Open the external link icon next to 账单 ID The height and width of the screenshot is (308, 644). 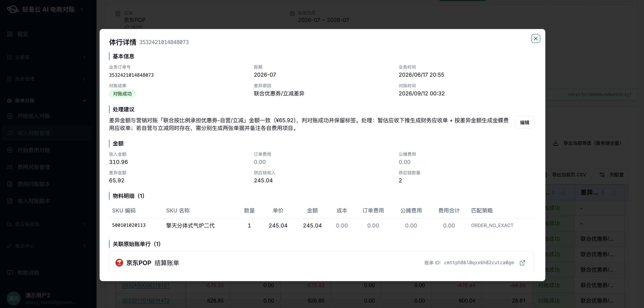(x=522, y=263)
